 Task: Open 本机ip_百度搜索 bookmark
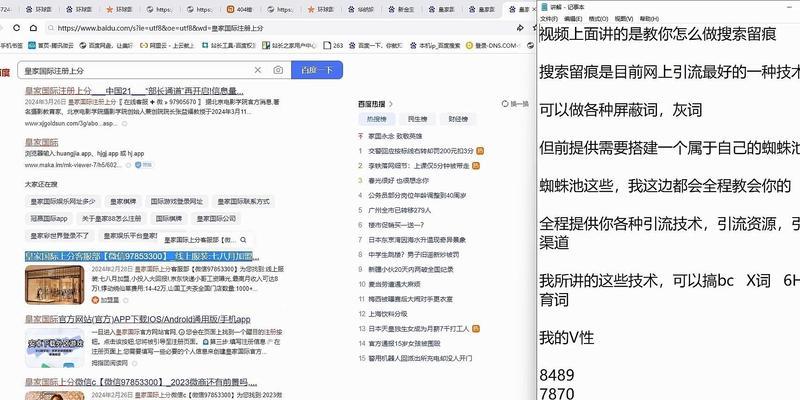pos(435,45)
